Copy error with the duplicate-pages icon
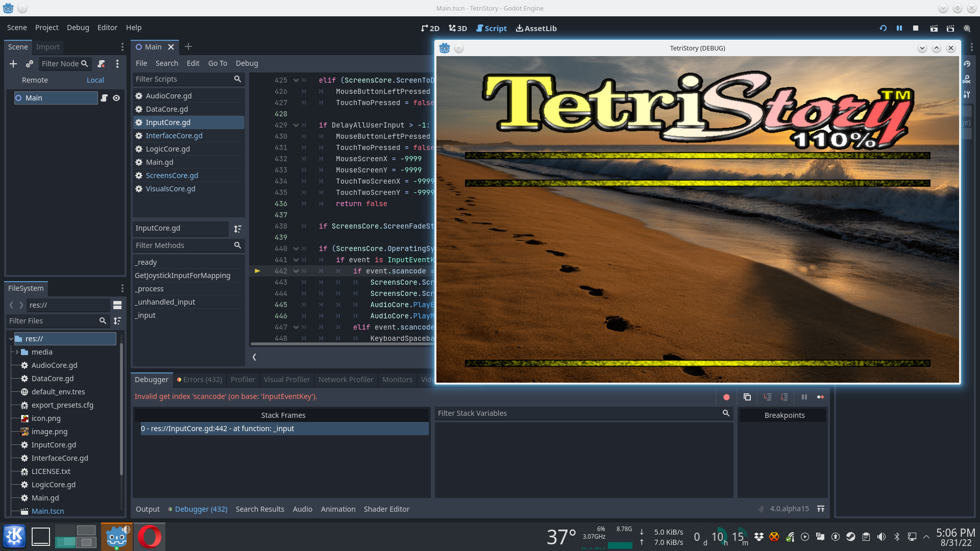The image size is (980, 551). pos(747,397)
